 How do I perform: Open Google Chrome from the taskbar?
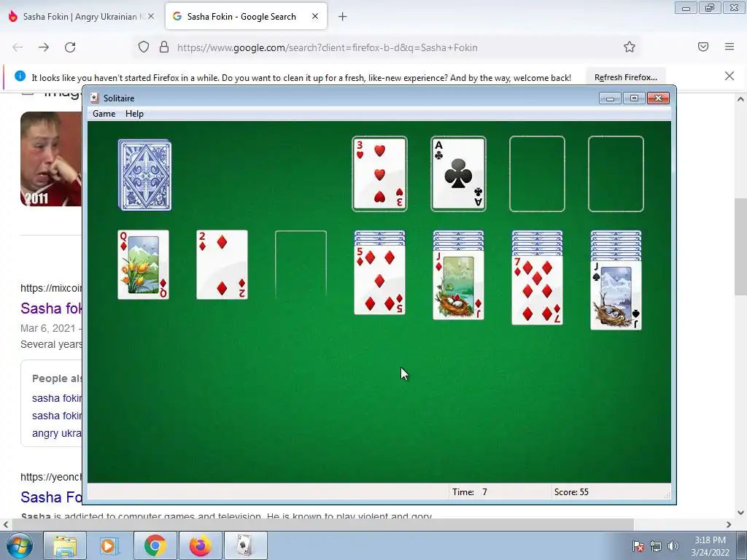point(155,545)
